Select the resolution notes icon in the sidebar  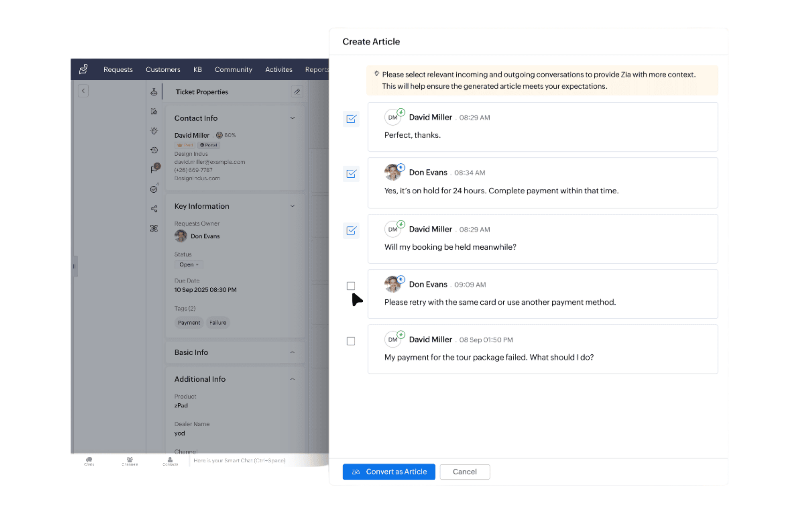(x=154, y=111)
